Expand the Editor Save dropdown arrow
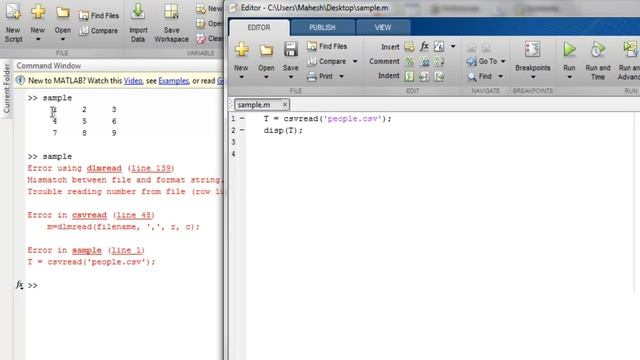 tap(291, 77)
